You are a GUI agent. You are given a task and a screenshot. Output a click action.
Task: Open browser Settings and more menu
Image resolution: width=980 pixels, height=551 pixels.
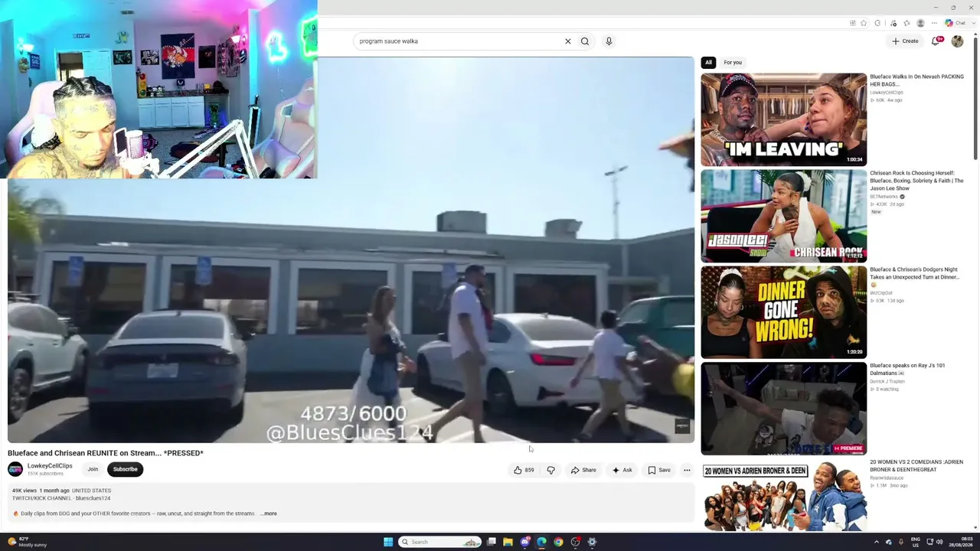coord(934,23)
